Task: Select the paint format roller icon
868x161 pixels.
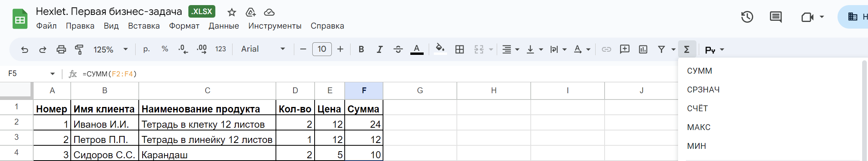Action: pos(79,49)
